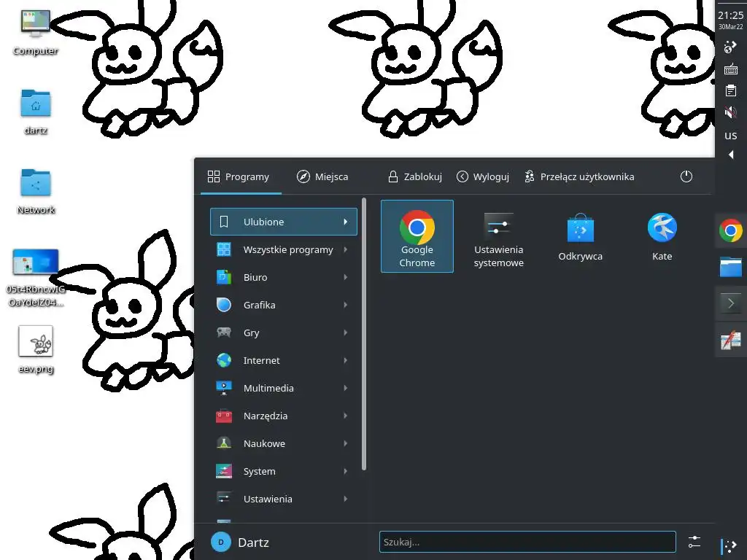Expand Biuro submenu arrow
Screen dimensions: 747x560
tap(345, 277)
